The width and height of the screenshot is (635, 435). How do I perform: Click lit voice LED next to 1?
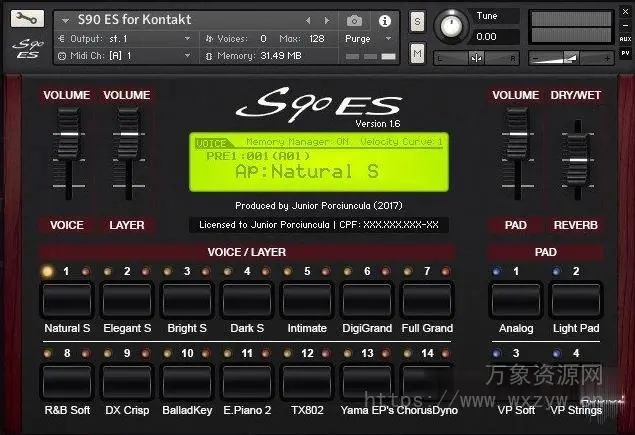pos(47,271)
